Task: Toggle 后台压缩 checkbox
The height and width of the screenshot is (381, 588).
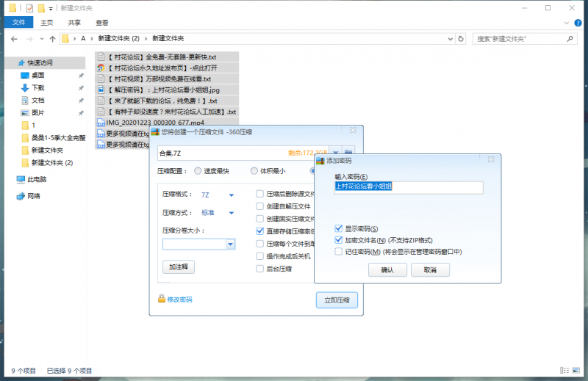Action: tap(259, 269)
